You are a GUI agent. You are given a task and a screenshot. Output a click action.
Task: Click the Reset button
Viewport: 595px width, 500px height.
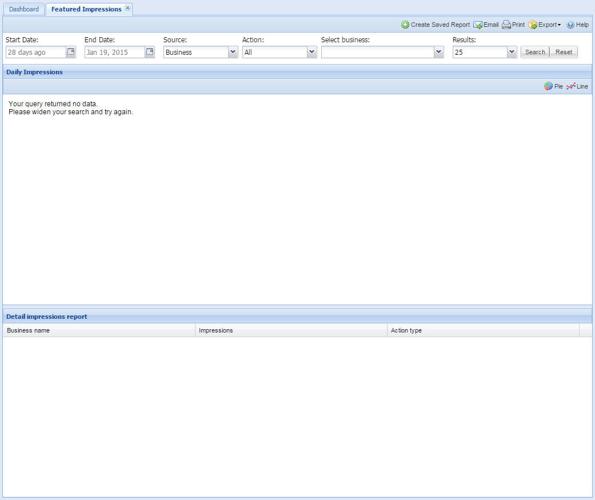[x=564, y=52]
